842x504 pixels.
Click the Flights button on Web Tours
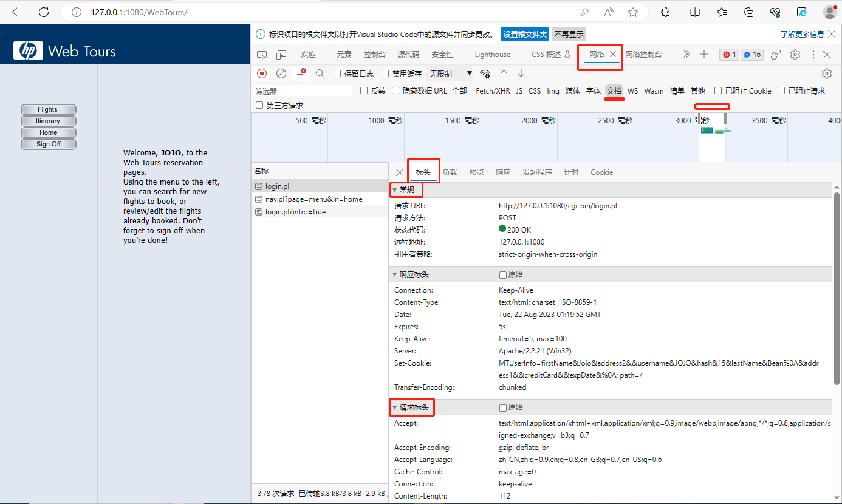click(x=49, y=109)
